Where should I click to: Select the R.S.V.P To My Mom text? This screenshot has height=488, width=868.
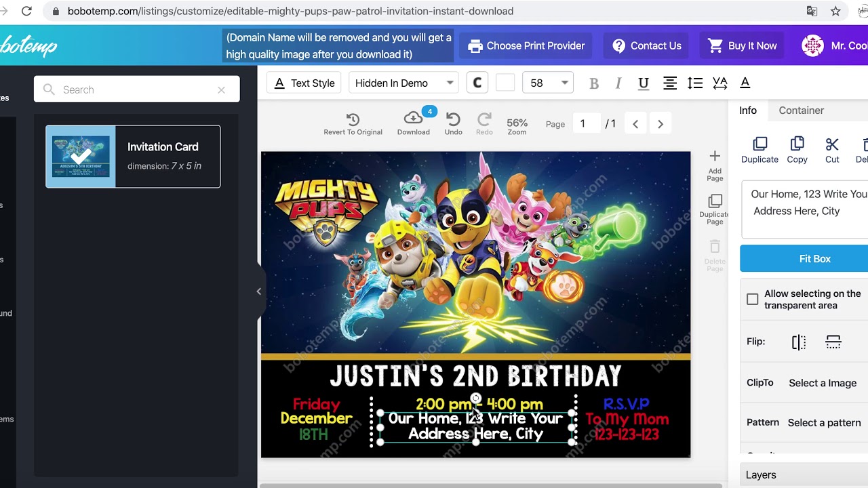tap(627, 419)
